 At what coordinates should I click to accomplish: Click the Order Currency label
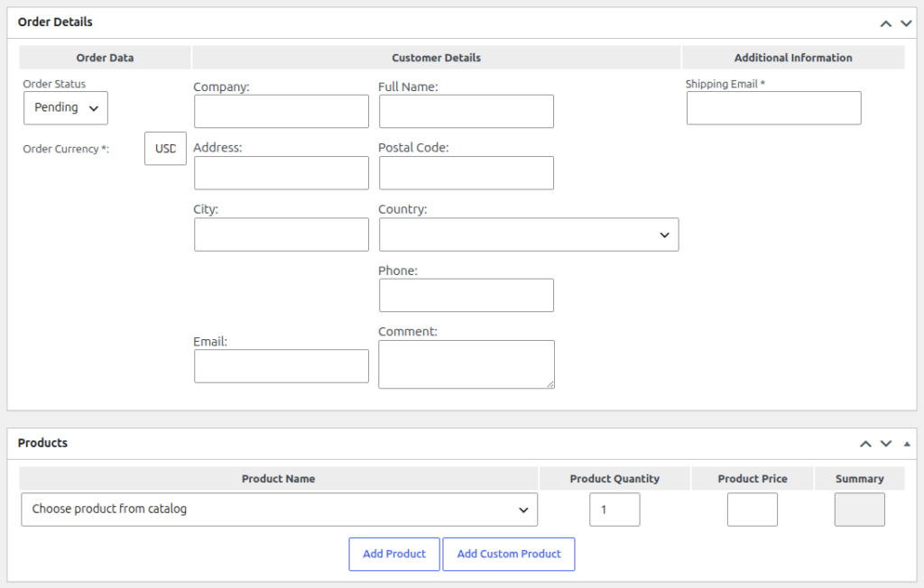tap(66, 149)
